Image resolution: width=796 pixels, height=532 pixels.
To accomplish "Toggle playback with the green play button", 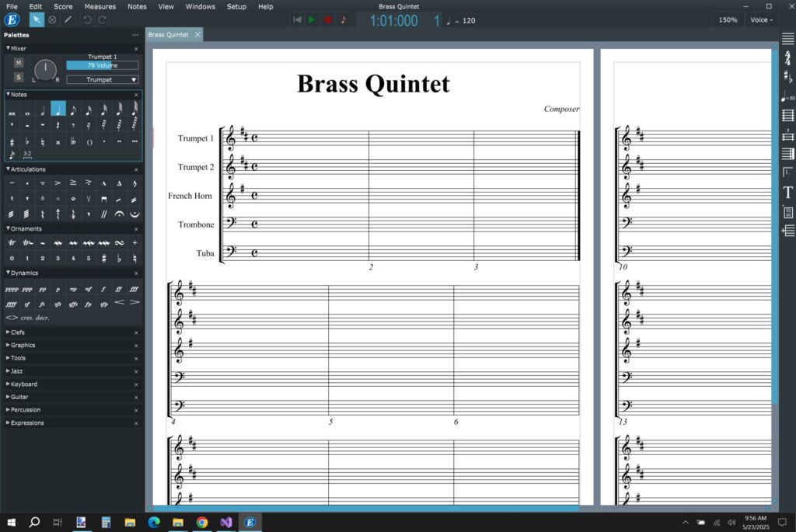I will point(312,19).
